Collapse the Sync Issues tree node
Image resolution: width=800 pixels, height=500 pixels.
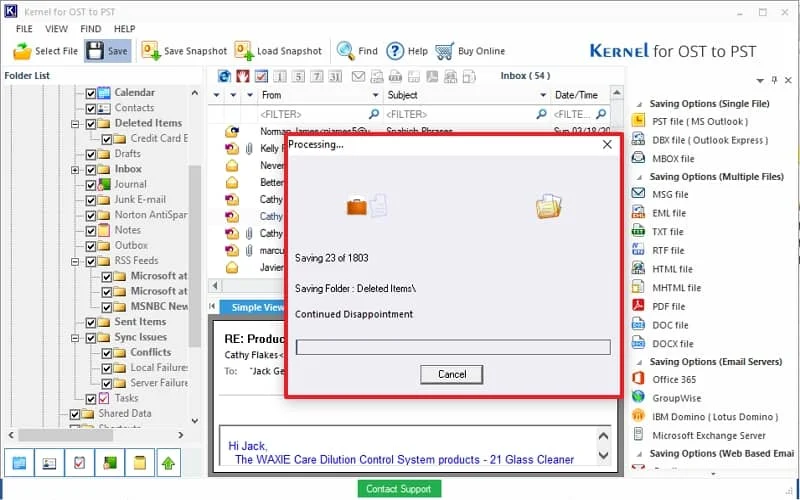[75, 338]
